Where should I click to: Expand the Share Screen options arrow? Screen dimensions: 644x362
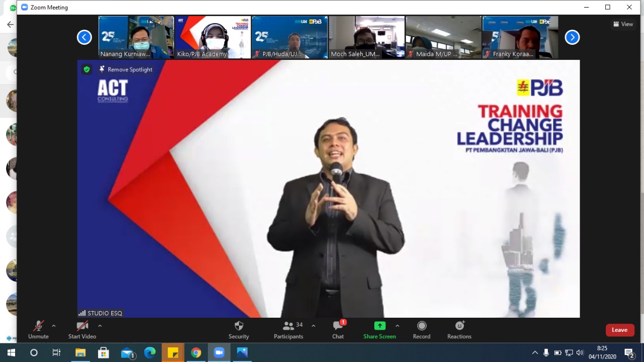(x=397, y=326)
